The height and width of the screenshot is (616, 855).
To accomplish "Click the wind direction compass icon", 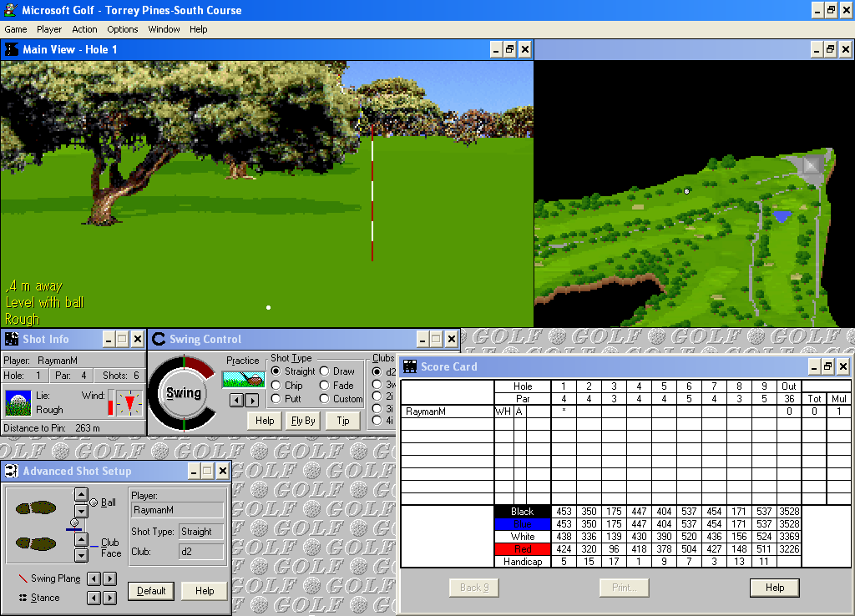I will (129, 403).
